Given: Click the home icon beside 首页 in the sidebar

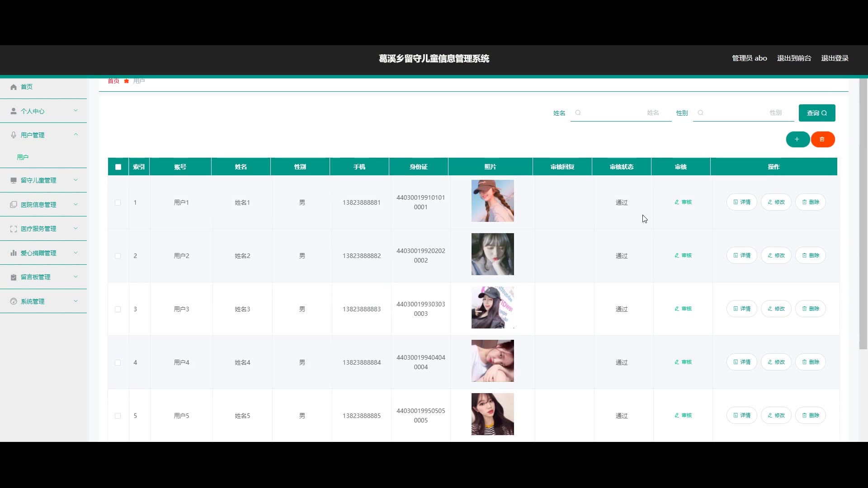Looking at the screenshot, I should (14, 87).
